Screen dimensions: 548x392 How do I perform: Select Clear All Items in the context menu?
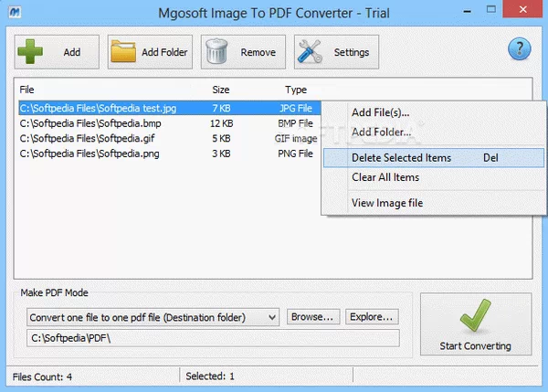tap(434, 177)
